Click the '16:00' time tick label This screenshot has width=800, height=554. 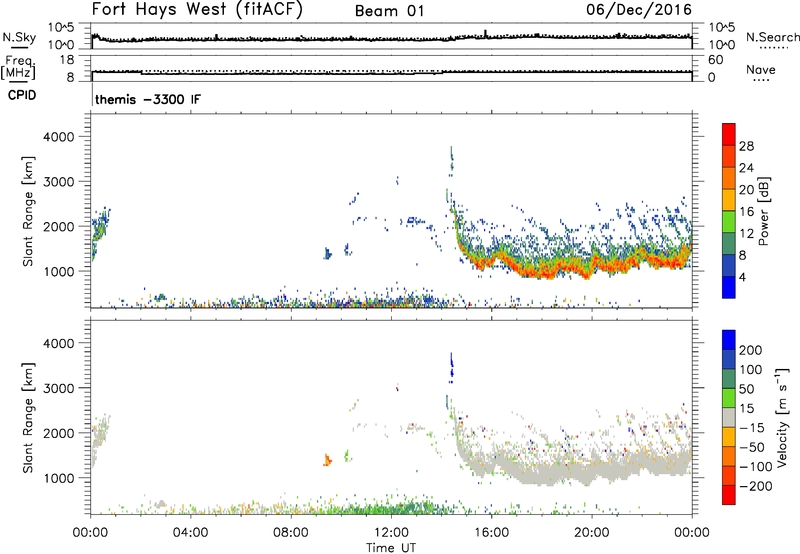pyautogui.click(x=492, y=533)
